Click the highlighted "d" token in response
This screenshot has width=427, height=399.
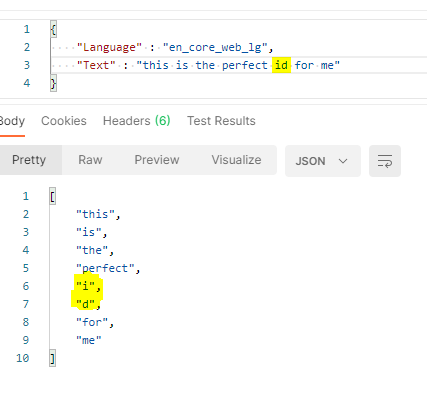click(86, 304)
